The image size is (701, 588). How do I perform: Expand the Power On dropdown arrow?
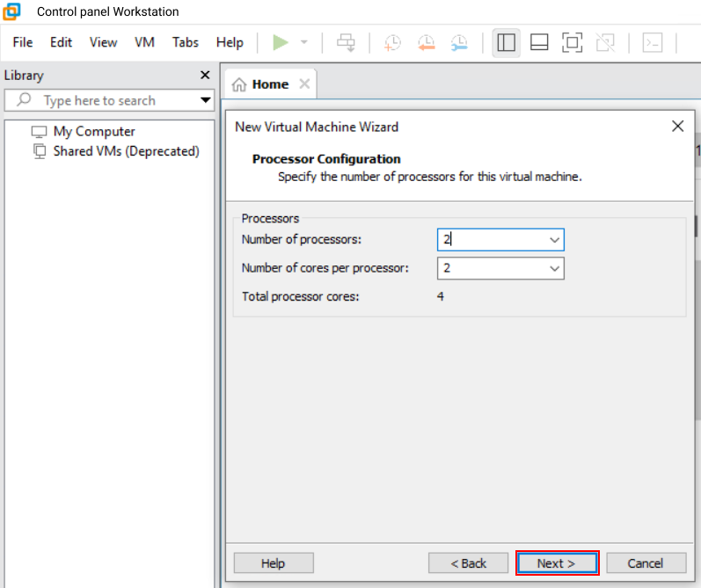click(304, 42)
